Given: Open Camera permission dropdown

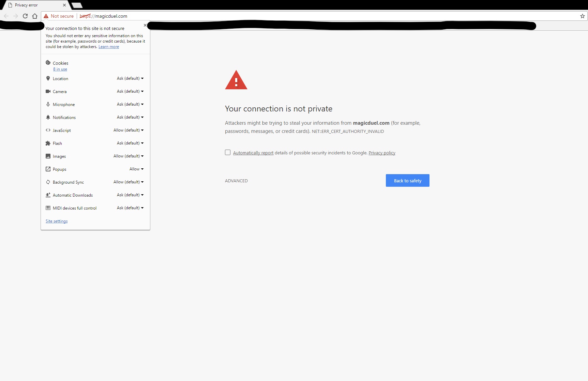Looking at the screenshot, I should coord(130,91).
